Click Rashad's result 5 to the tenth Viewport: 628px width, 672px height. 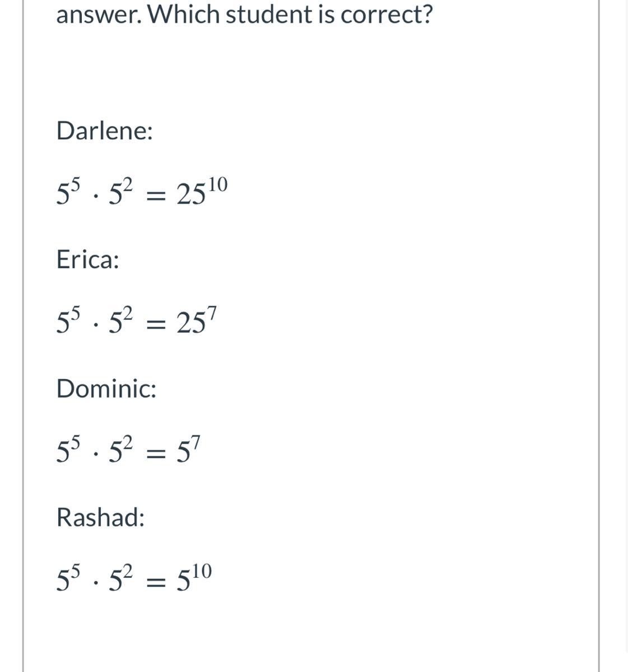click(194, 577)
